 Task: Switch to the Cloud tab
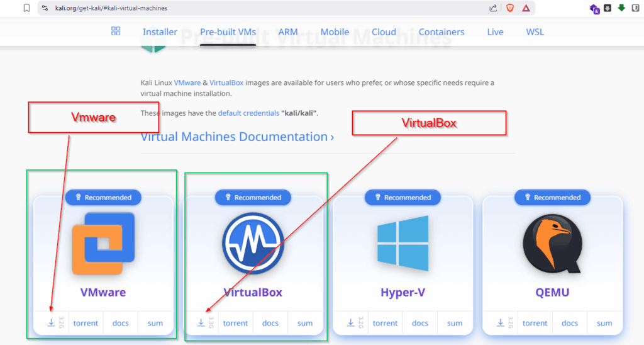(x=384, y=31)
